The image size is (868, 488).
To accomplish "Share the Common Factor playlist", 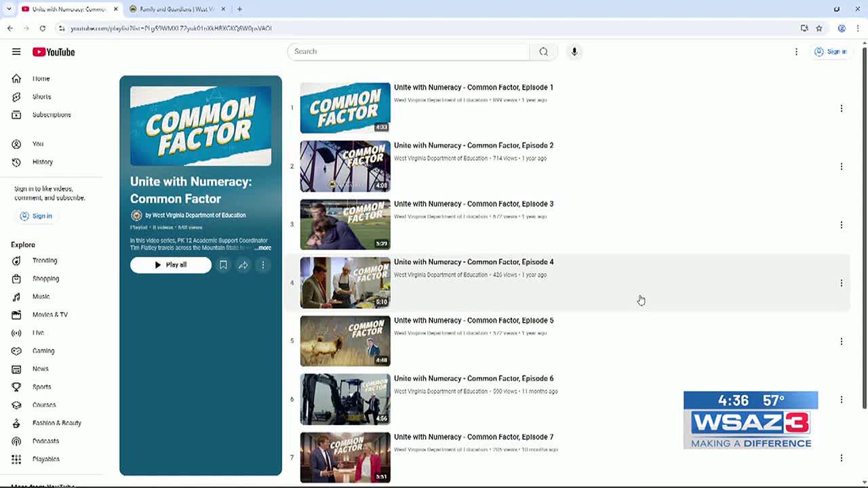I will pos(243,265).
